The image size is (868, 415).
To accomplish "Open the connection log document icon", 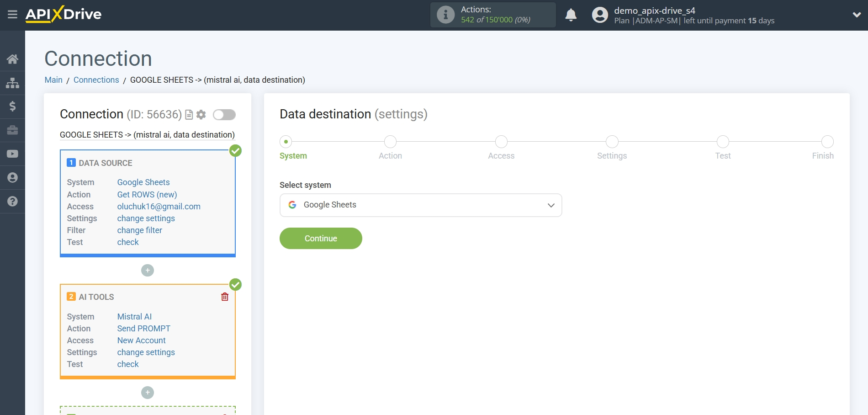I will (189, 115).
